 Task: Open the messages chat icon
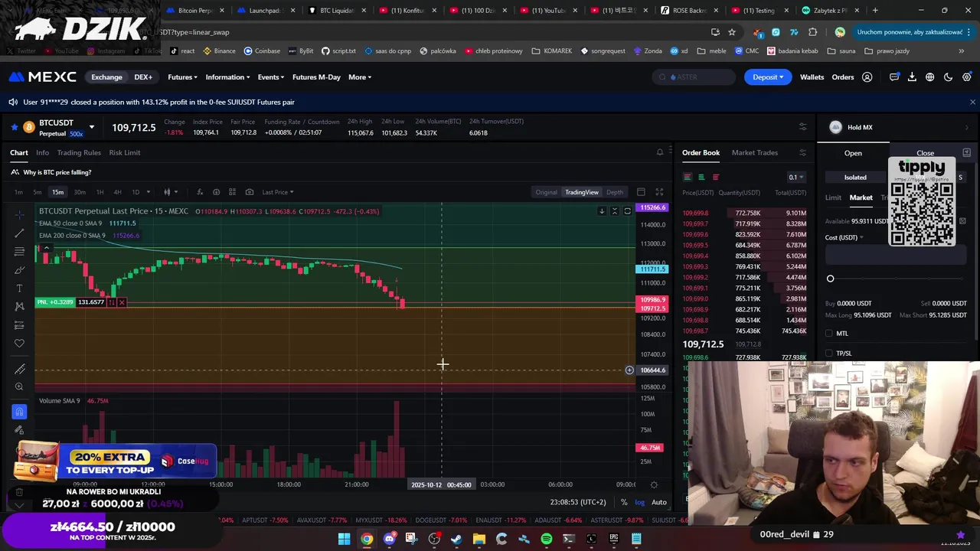894,77
